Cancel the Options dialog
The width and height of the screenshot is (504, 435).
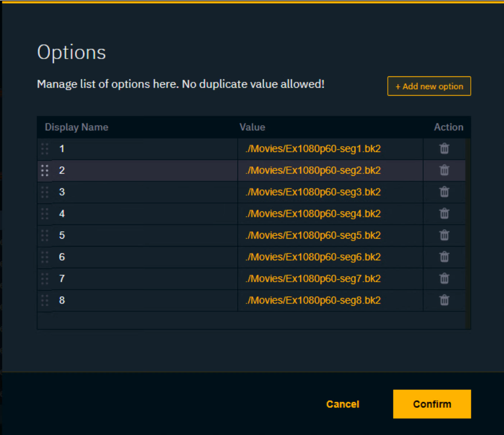(342, 404)
